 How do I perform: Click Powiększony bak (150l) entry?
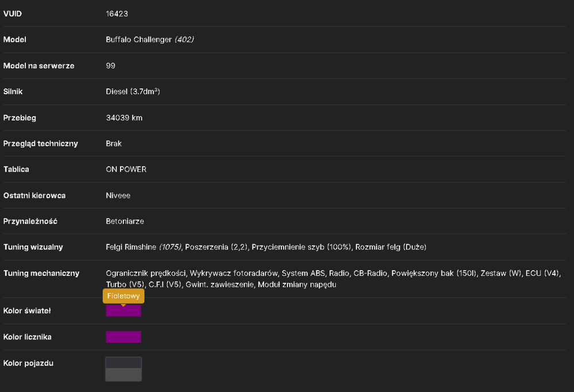point(434,273)
